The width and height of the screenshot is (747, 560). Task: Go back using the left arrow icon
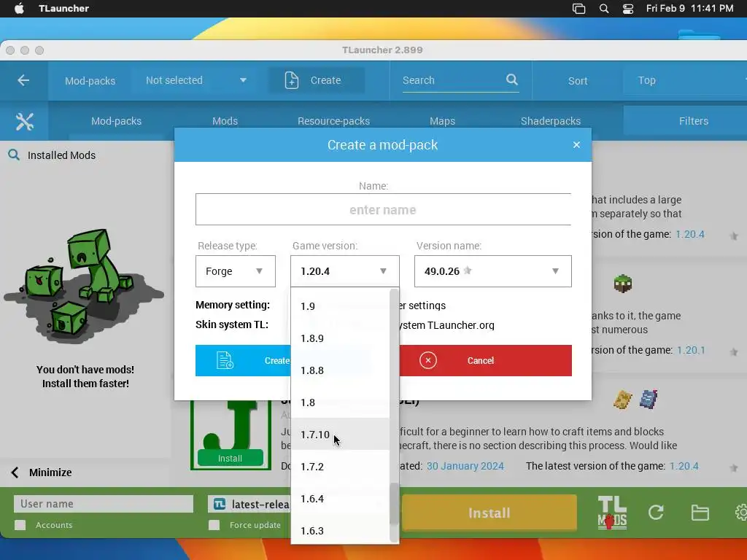pyautogui.click(x=23, y=80)
